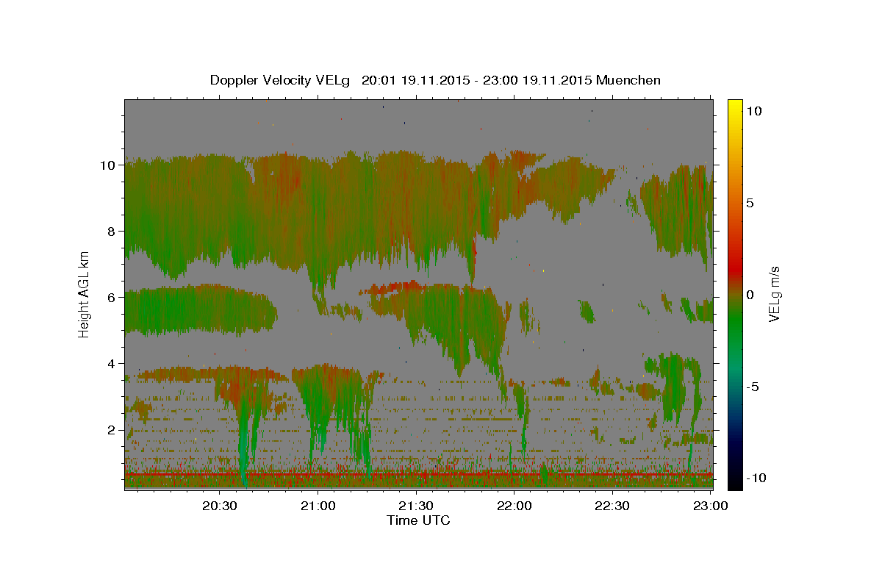Click the 'VELg m/s' colorbar title

click(x=775, y=294)
